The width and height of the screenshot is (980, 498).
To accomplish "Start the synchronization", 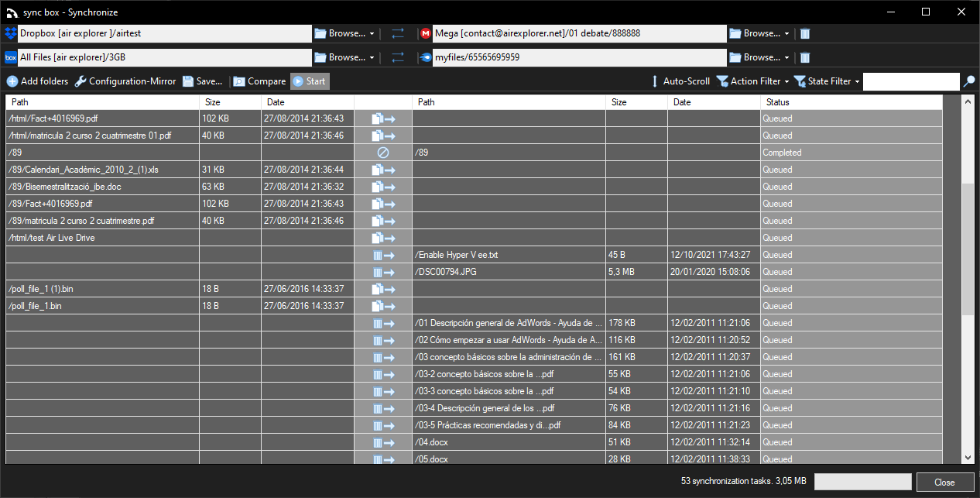I will click(x=309, y=81).
